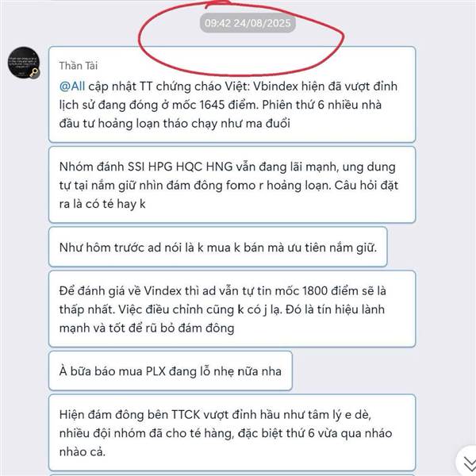Tap the 'k mua k bán' message bubble
The height and width of the screenshot is (476, 476).
tap(217, 247)
